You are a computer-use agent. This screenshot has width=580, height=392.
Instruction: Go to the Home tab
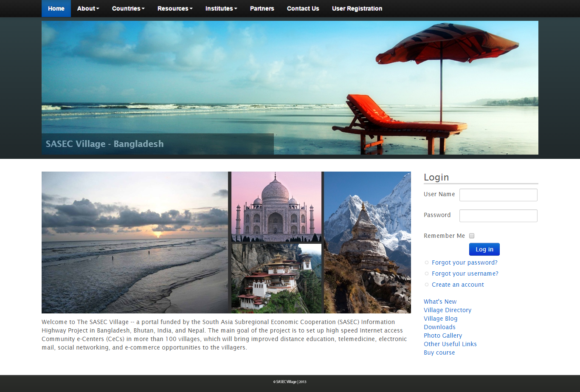(56, 8)
